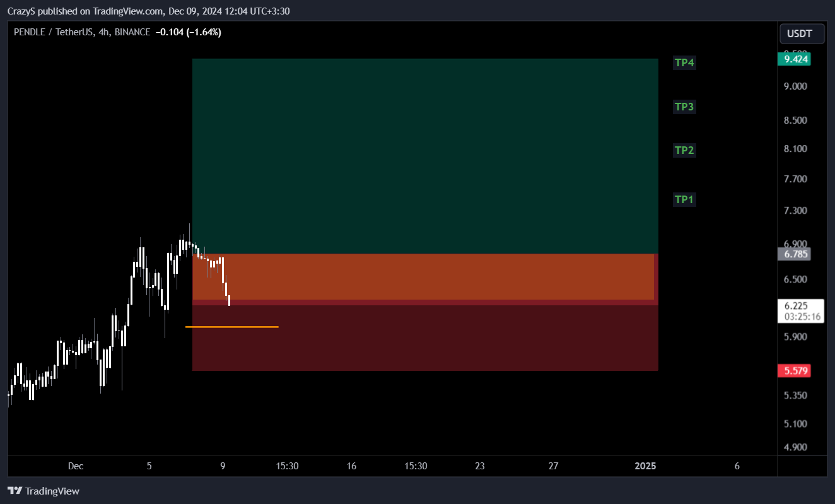
Task: Click the 7.300 price axis label
Action: click(796, 210)
